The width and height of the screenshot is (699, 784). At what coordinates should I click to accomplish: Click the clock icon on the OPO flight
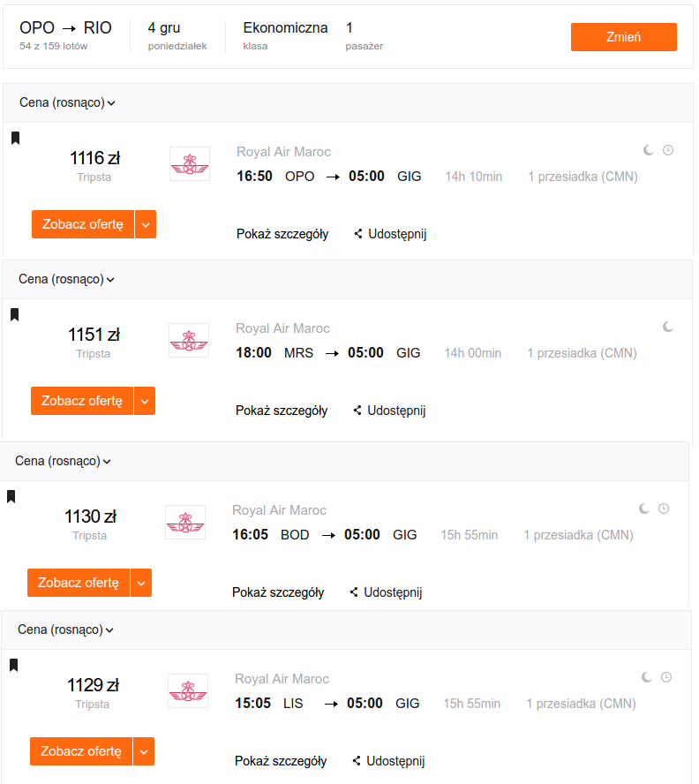(668, 150)
